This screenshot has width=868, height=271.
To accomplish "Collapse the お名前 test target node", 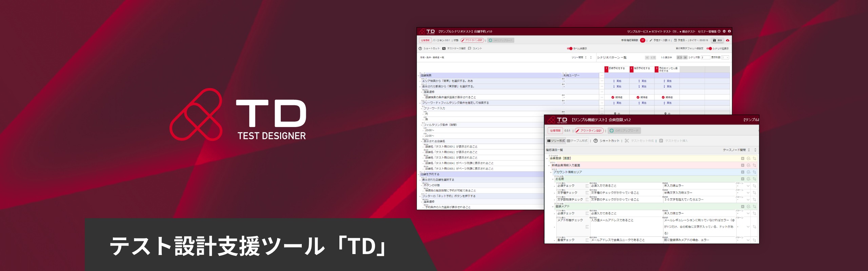I will [553, 179].
